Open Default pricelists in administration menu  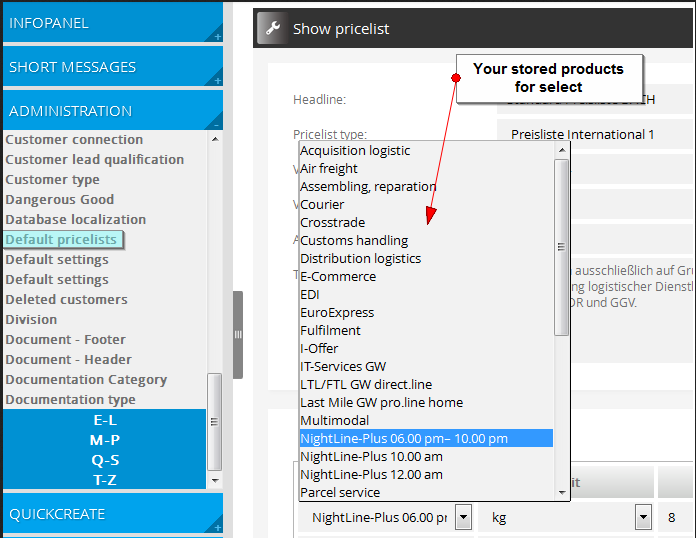pos(61,240)
